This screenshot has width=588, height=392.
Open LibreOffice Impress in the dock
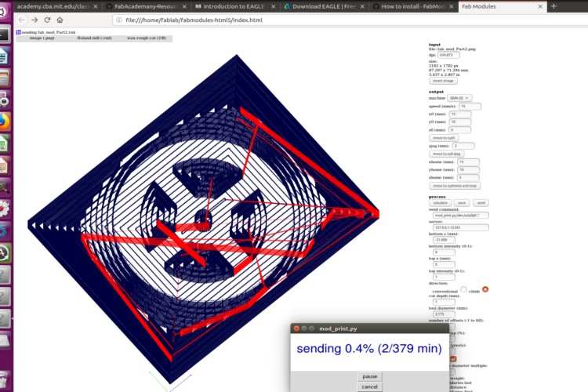(5, 165)
